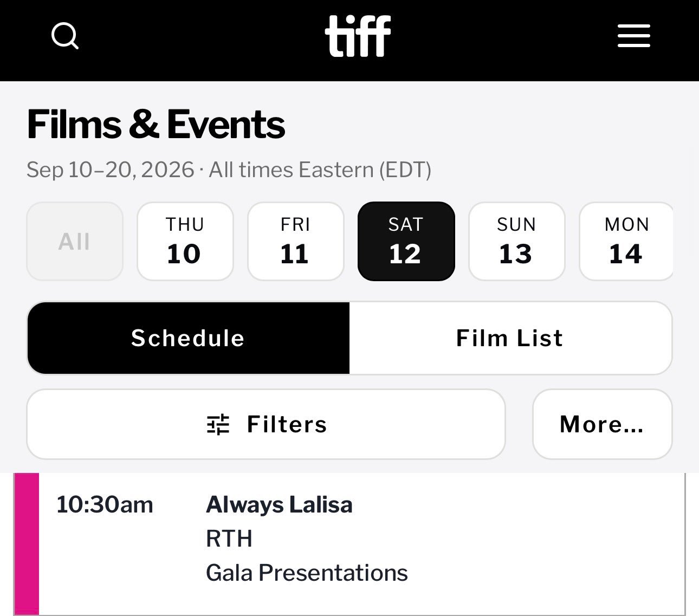Select Monday 14 date

pyautogui.click(x=626, y=241)
